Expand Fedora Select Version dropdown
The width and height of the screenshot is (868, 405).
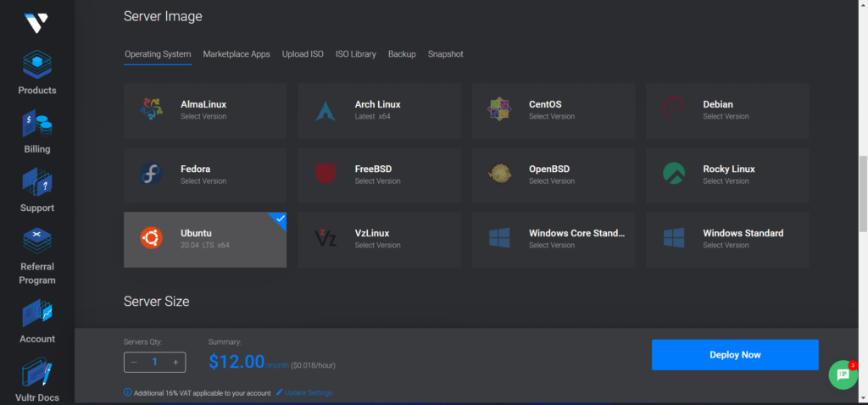point(203,181)
